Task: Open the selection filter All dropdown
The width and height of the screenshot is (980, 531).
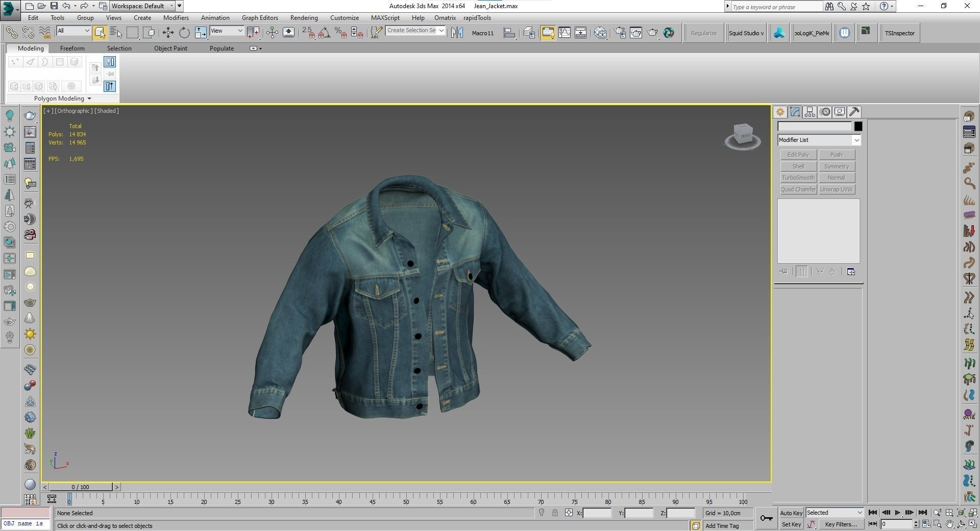Action: (x=73, y=31)
